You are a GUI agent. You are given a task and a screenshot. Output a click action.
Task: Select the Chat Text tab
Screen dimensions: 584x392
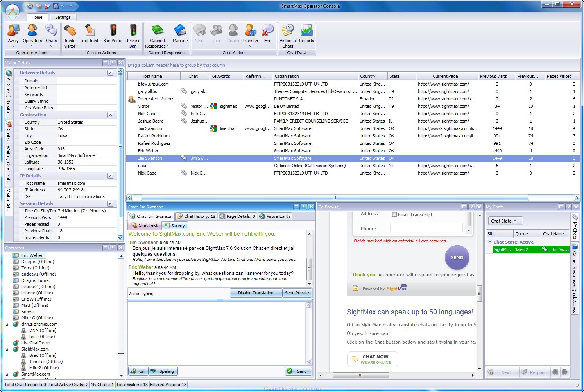pos(144,225)
